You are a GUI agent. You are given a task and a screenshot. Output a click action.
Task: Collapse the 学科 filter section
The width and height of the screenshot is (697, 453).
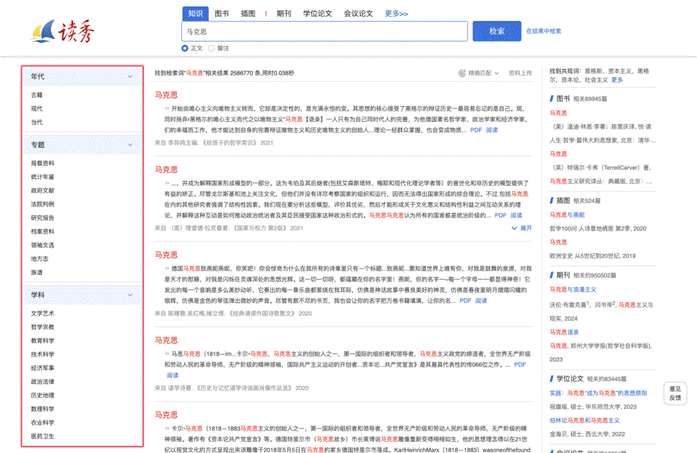pyautogui.click(x=130, y=295)
